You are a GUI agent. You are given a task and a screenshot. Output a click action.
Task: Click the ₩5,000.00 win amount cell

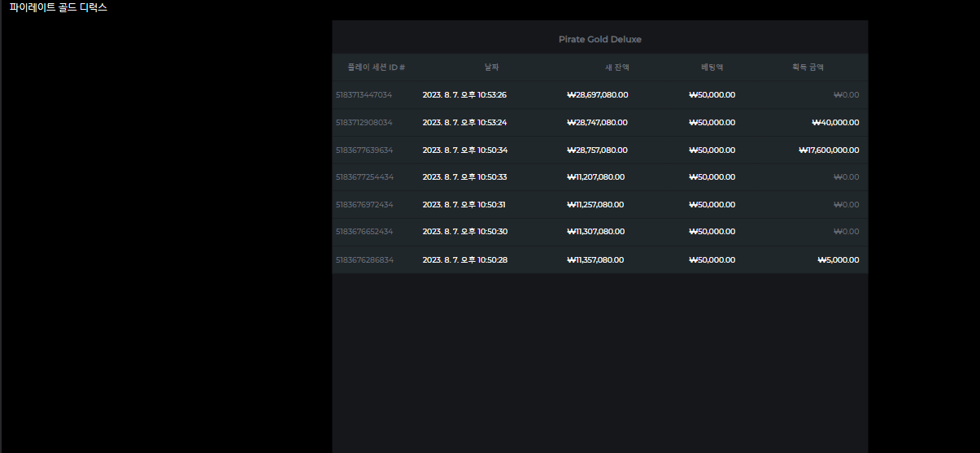click(x=838, y=260)
